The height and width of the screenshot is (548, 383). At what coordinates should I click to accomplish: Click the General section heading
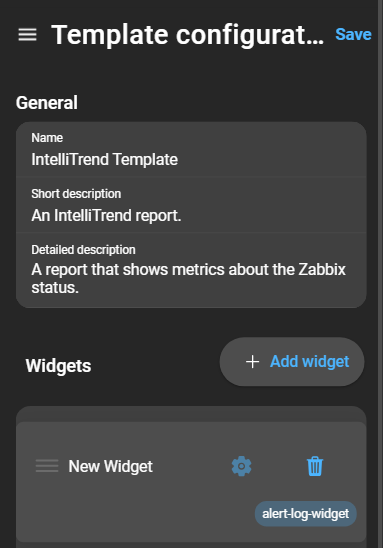(x=47, y=103)
